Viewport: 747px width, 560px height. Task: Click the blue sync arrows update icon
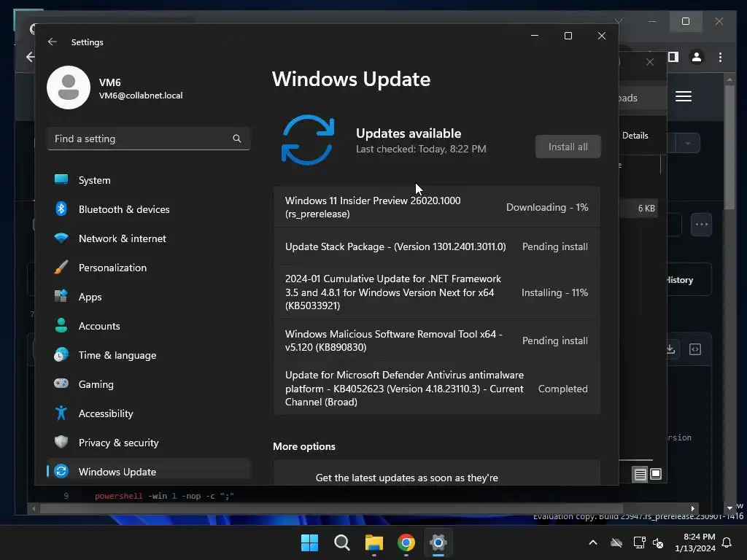coord(308,139)
